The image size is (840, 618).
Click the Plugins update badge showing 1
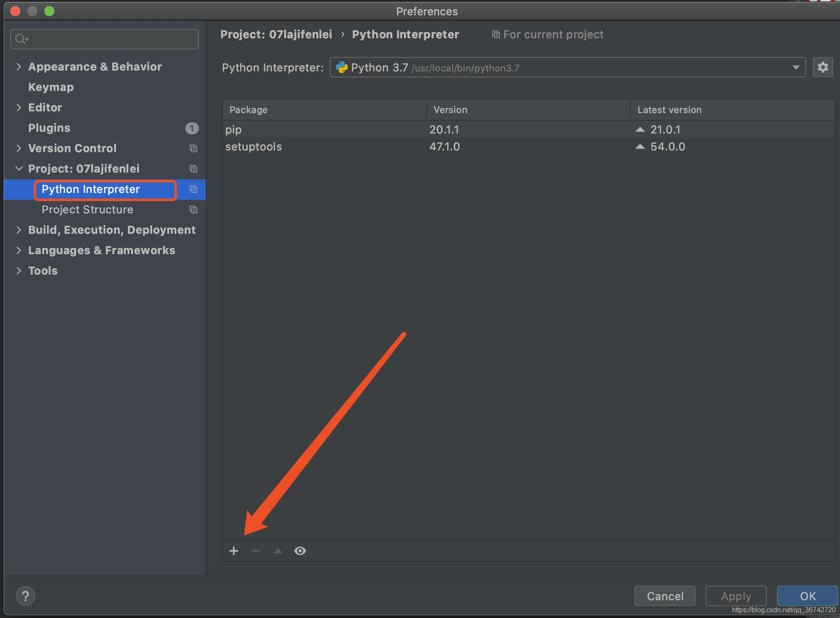point(192,128)
